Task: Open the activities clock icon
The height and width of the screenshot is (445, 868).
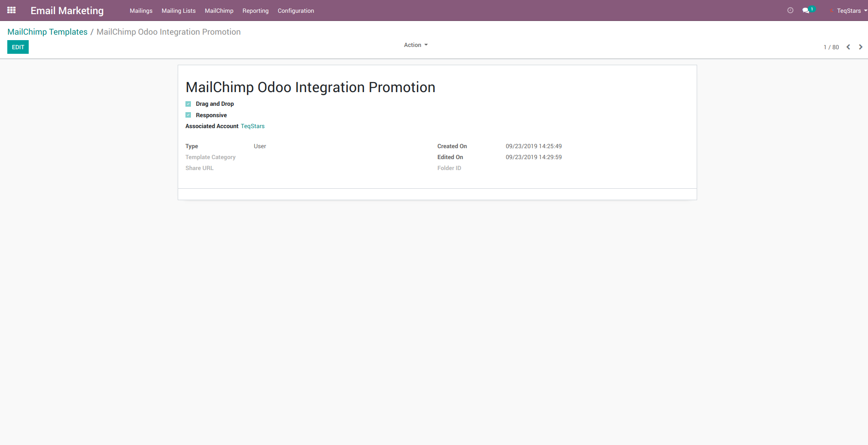Action: 790,10
